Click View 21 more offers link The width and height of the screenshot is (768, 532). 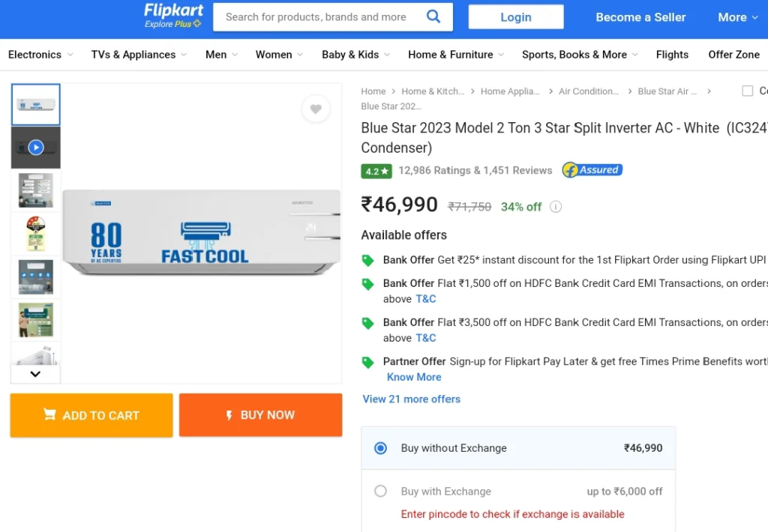pyautogui.click(x=412, y=399)
